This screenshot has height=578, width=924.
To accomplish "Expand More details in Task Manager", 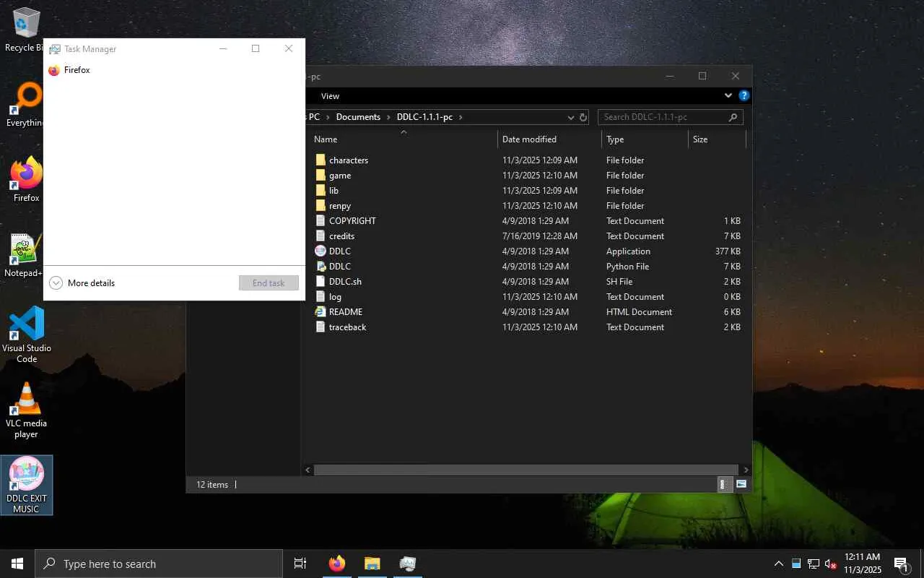I will [x=82, y=283].
